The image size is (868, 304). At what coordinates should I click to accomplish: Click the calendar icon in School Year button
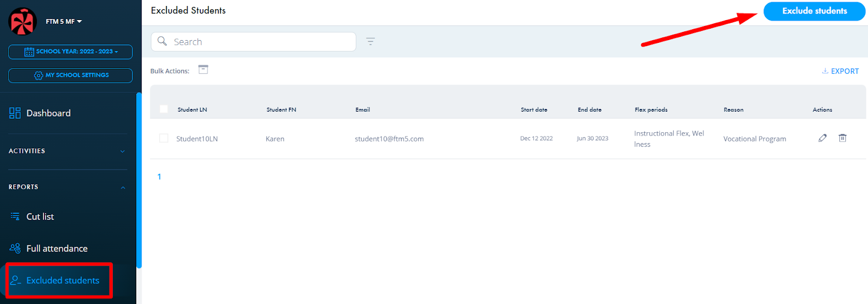[29, 52]
